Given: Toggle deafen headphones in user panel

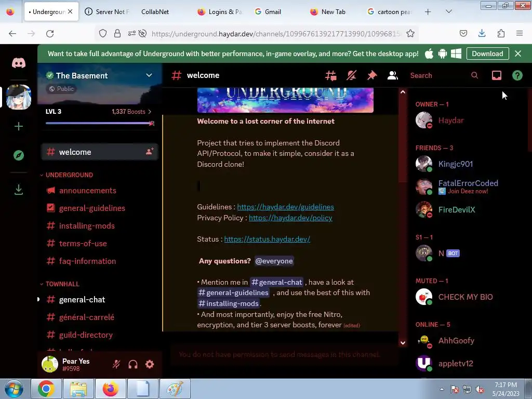Looking at the screenshot, I should point(133,364).
